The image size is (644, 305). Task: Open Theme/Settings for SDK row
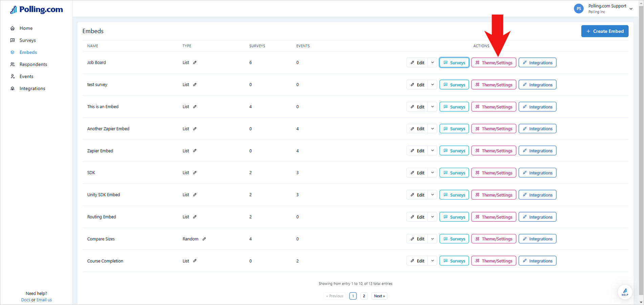pos(494,173)
